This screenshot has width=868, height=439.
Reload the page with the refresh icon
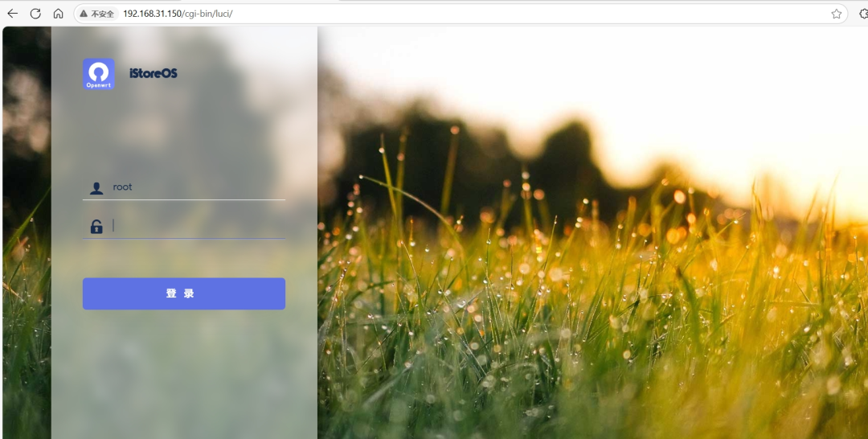coord(35,14)
